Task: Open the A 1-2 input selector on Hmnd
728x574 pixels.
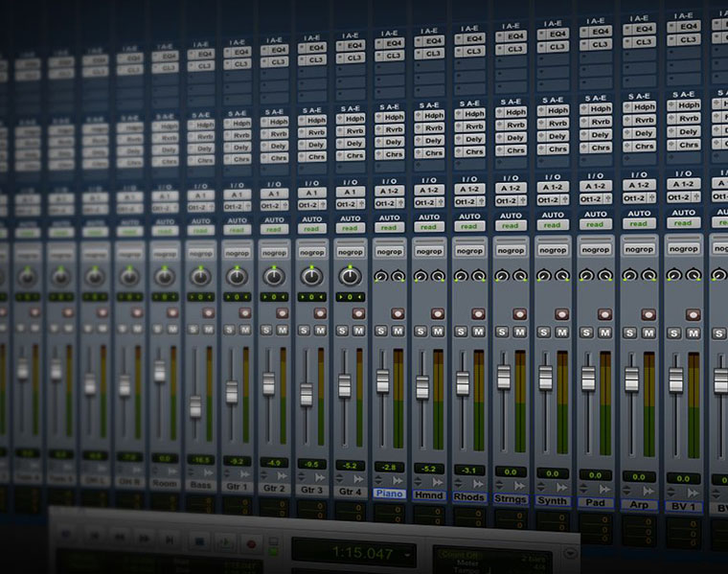Action: [x=430, y=190]
